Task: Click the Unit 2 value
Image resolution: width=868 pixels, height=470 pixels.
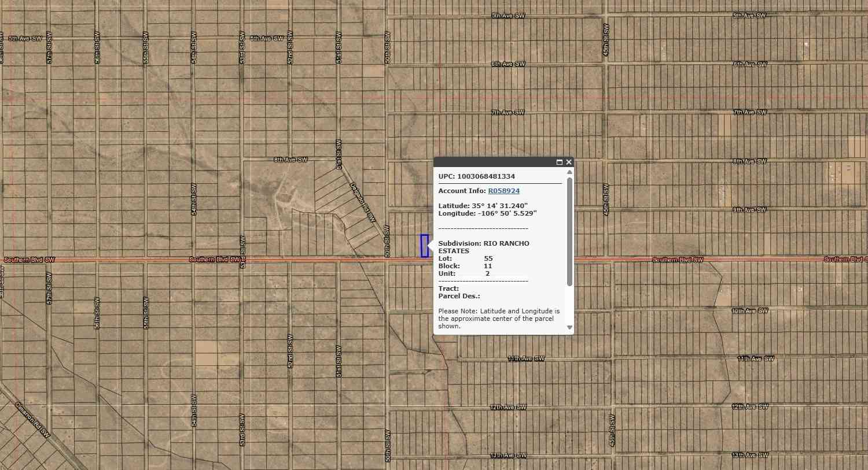Action: [x=487, y=273]
